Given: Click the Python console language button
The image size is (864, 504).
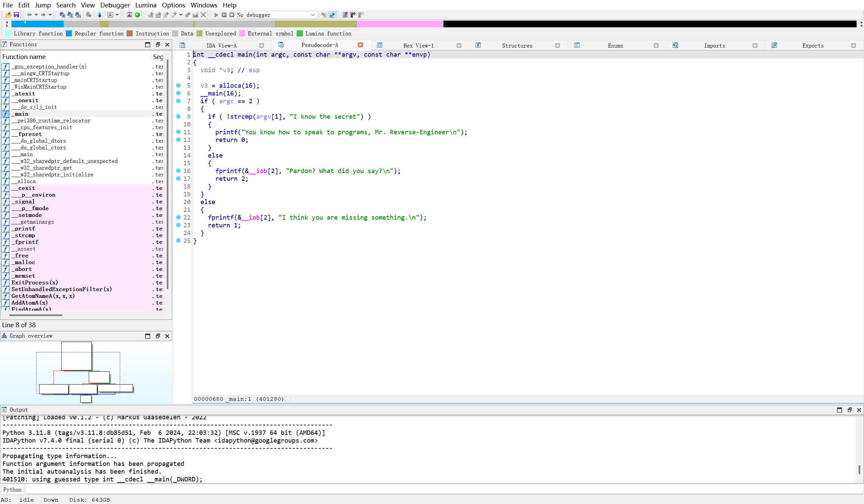Looking at the screenshot, I should (x=12, y=489).
